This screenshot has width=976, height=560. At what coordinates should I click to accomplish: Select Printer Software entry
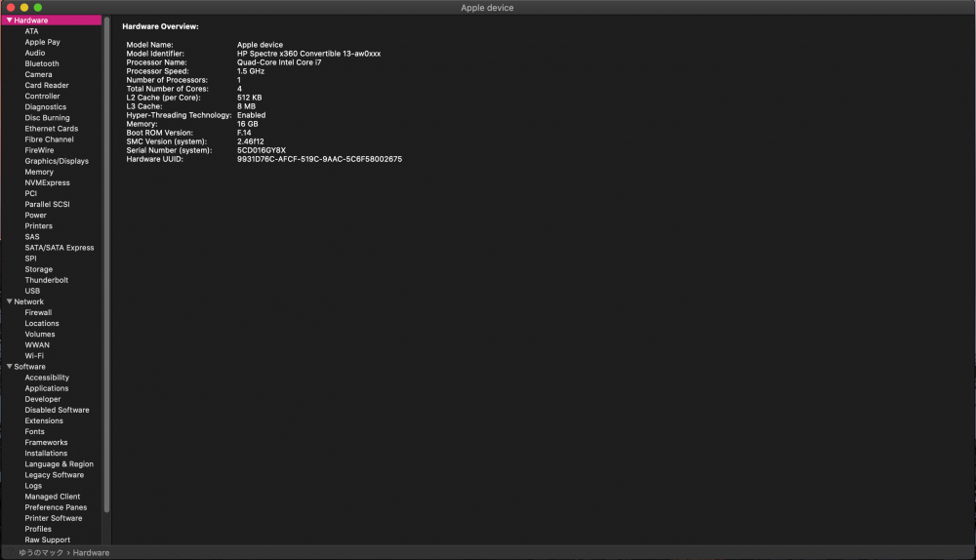point(54,518)
